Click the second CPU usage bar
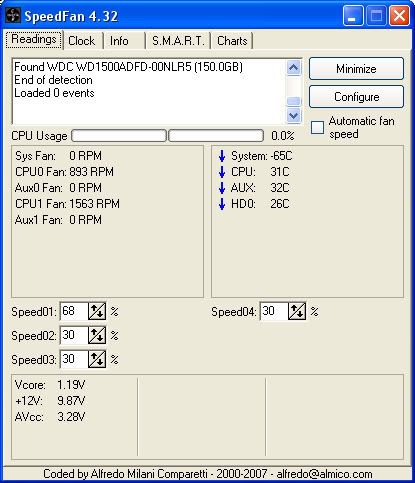 tap(216, 136)
